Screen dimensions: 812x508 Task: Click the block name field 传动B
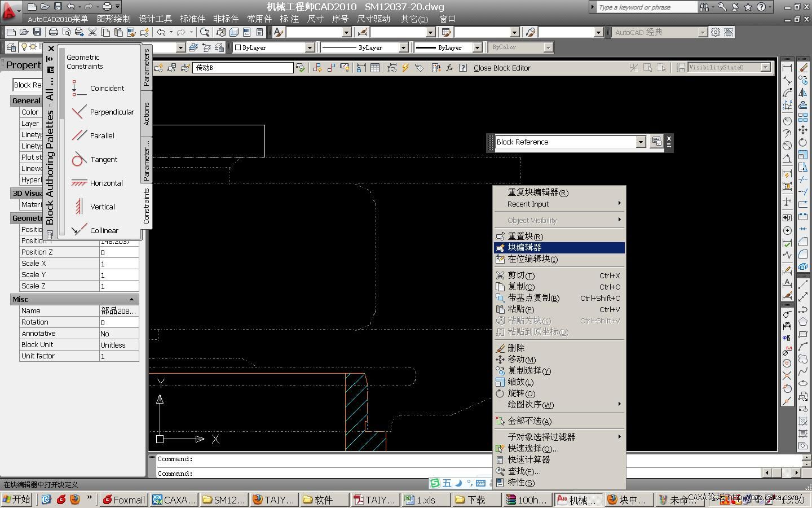pos(242,68)
